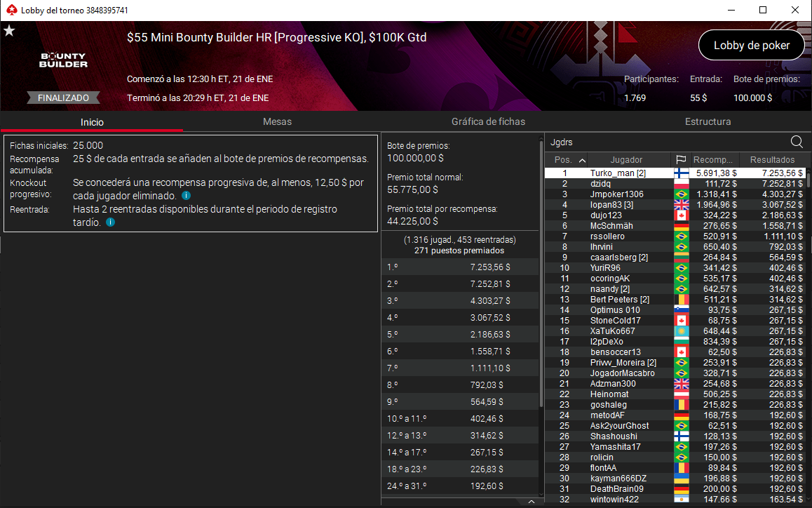This screenshot has height=508, width=812.
Task: Click the Argentina flag beside wintowin422
Action: pyautogui.click(x=681, y=500)
